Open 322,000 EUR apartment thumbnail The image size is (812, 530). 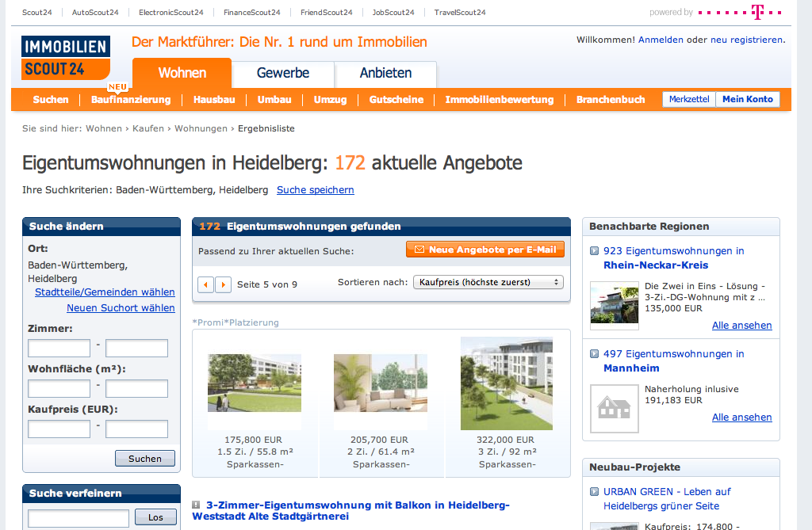pos(507,383)
